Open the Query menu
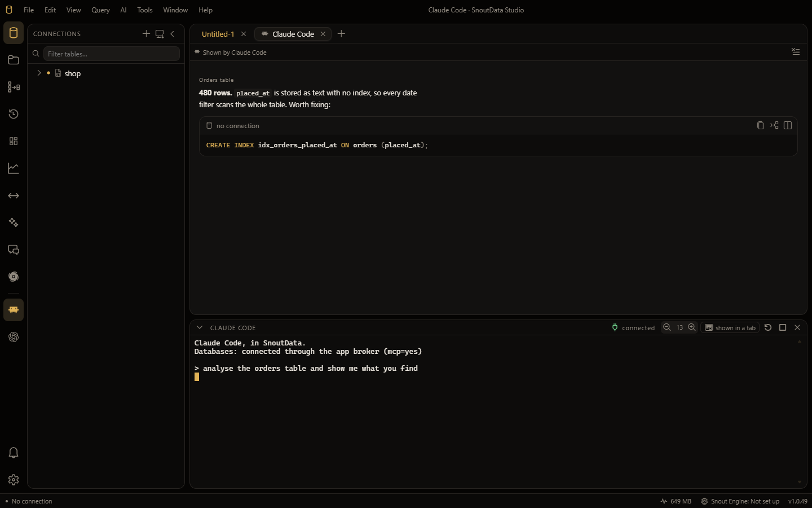Image resolution: width=812 pixels, height=508 pixels. pos(100,10)
